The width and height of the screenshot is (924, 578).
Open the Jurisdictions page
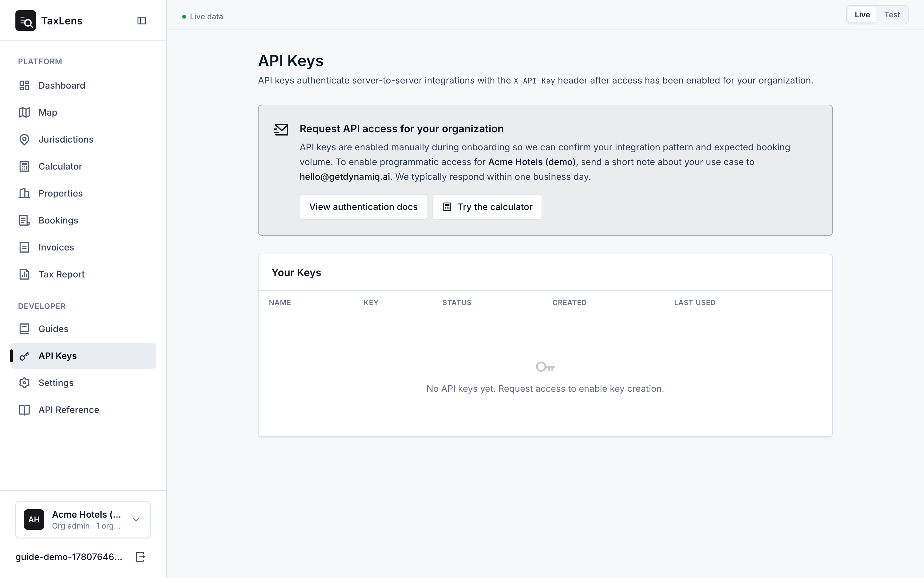[x=83, y=140]
